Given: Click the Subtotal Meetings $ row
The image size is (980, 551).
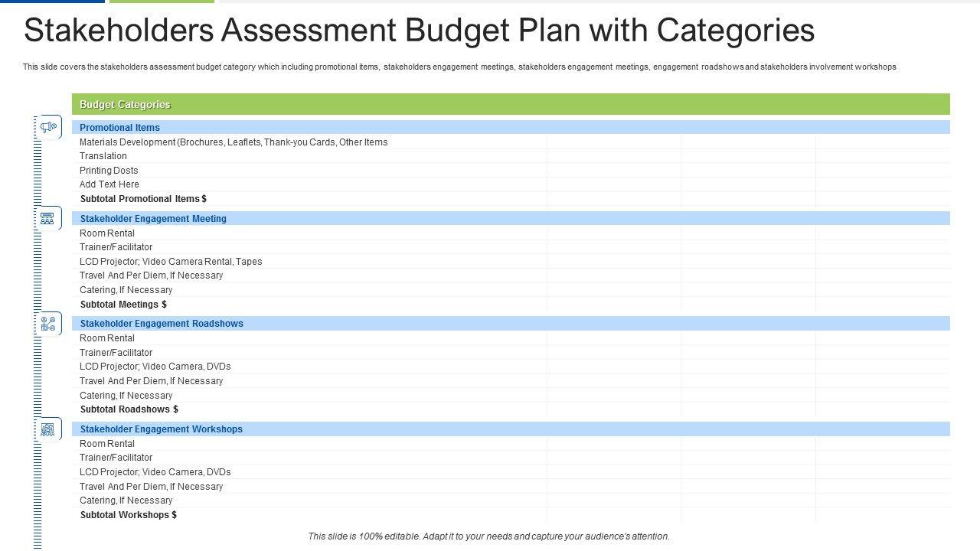Looking at the screenshot, I should [x=123, y=305].
